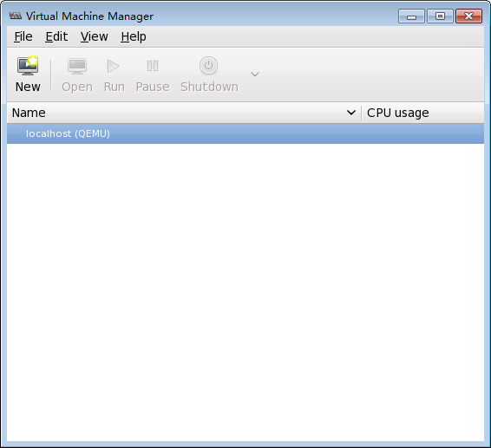Close the Virtual Machine Manager window
Viewport: 491px width, 448px height.
pos(468,16)
